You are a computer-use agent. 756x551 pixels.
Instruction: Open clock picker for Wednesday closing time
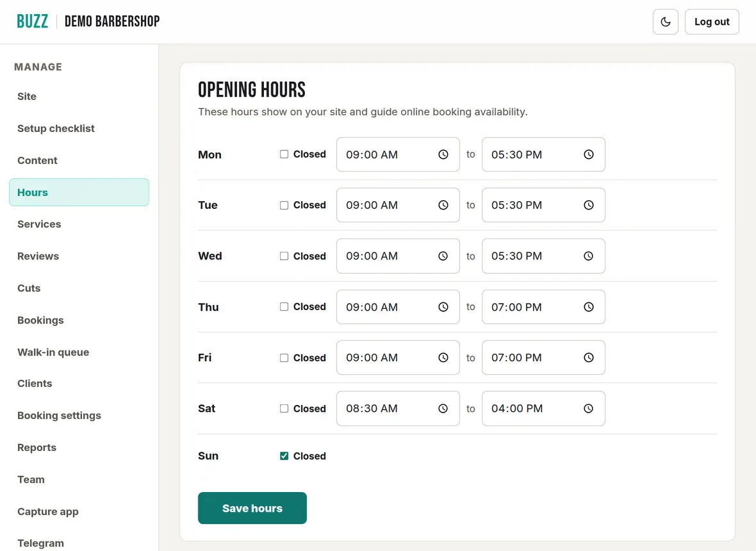589,256
